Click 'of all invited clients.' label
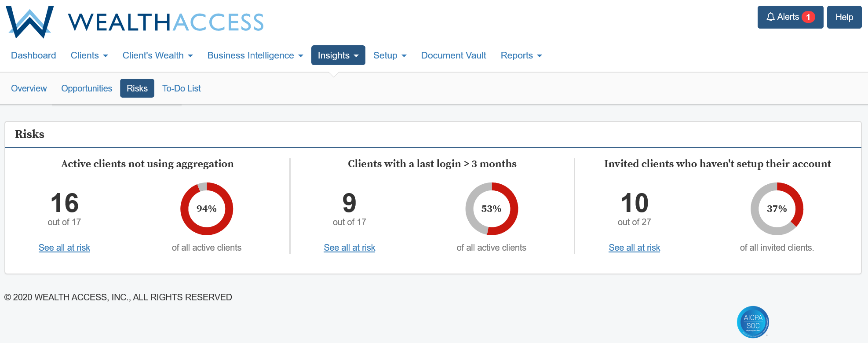 [777, 248]
